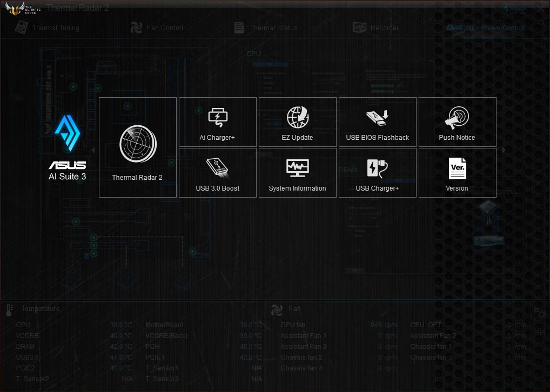Viewport: 550px width, 392px height.
Task: Open the Push Notice feature
Action: tap(458, 122)
